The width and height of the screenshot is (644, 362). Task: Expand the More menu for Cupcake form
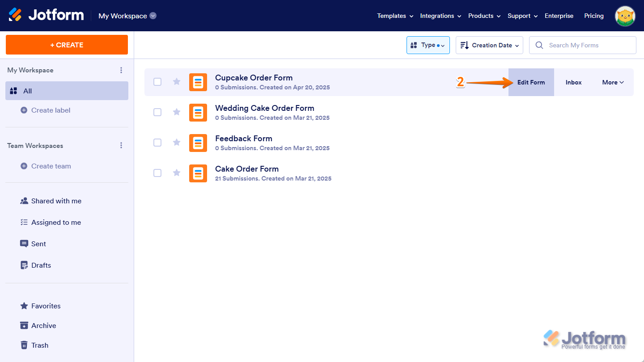point(613,82)
